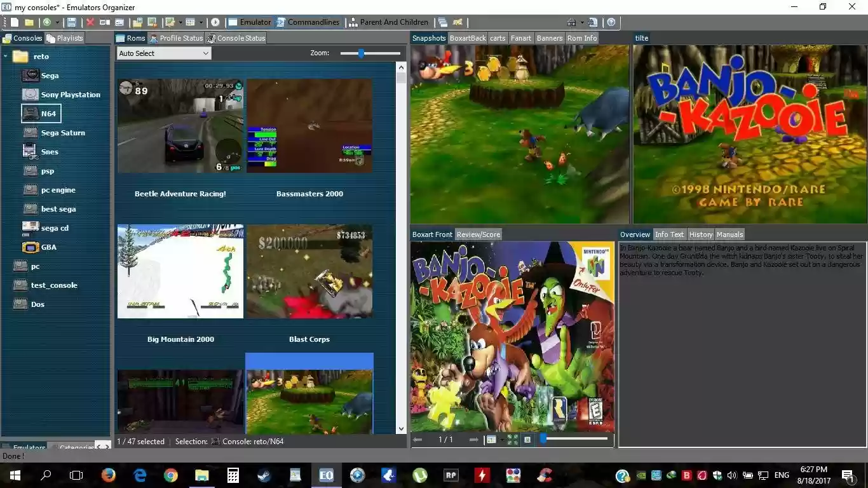
Task: Select the Blast Corps rom thumbnail
Action: tap(309, 271)
